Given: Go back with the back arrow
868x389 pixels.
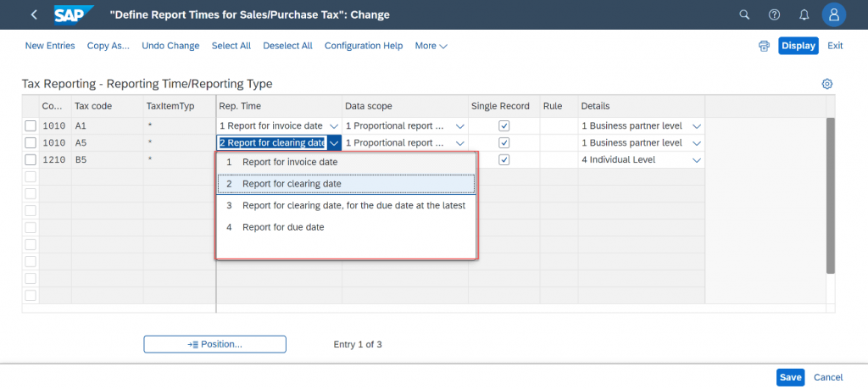Looking at the screenshot, I should pyautogui.click(x=34, y=15).
